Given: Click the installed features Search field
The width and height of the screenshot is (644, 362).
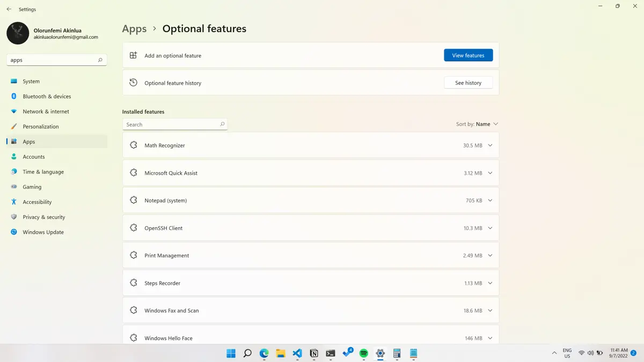Looking at the screenshot, I should coord(175,124).
